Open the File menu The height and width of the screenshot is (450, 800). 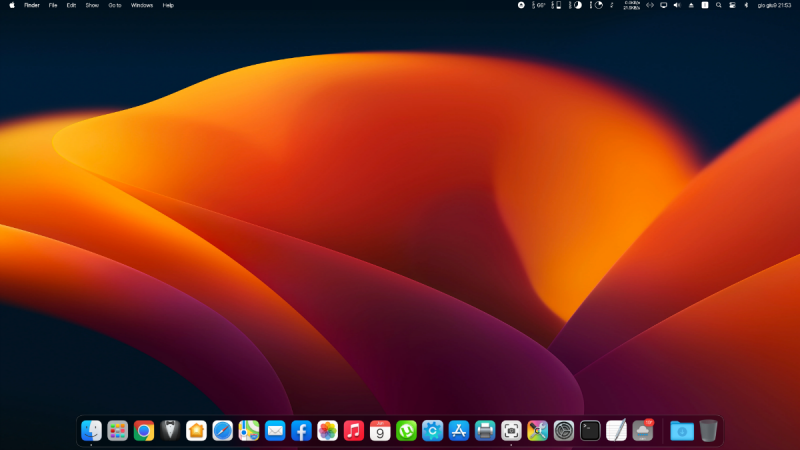point(53,5)
